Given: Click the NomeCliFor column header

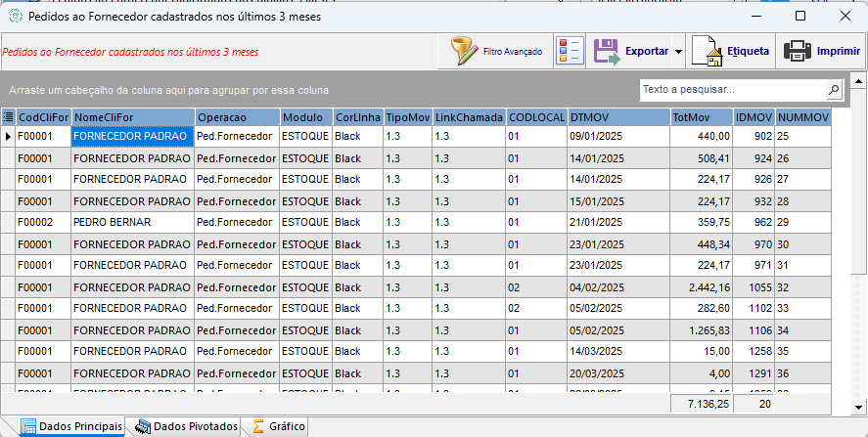Looking at the screenshot, I should point(131,117).
